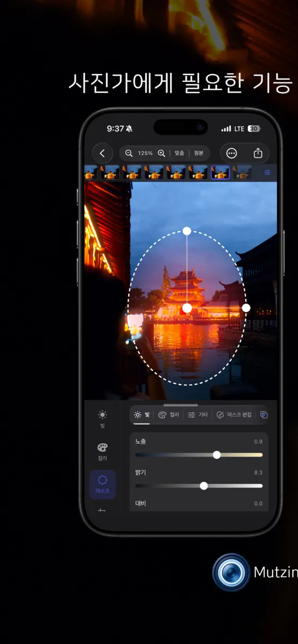Viewport: 298px width, 644px height.
Task: Select the highlighted photo thumbnail in strip
Action: click(x=220, y=172)
